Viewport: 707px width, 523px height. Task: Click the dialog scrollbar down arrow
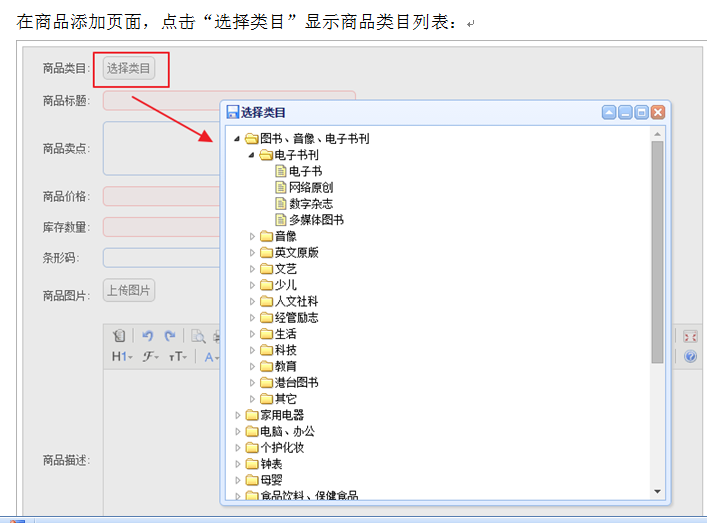coord(657,491)
